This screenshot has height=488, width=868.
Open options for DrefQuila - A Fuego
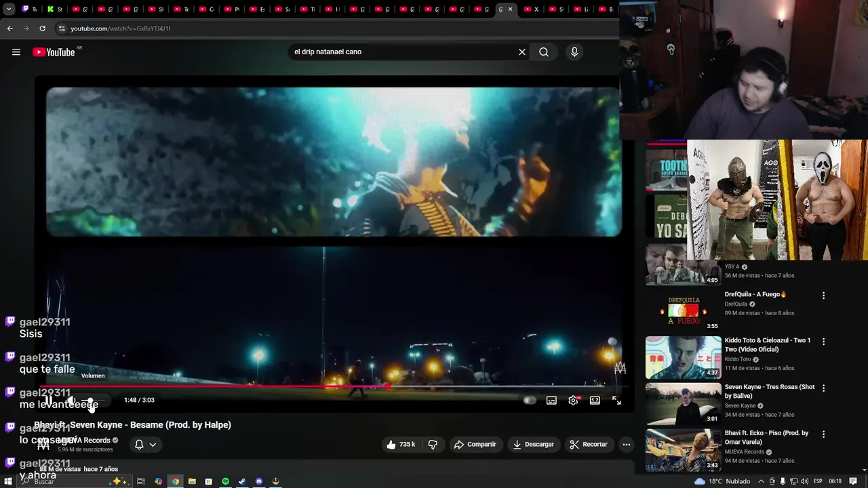pos(823,296)
